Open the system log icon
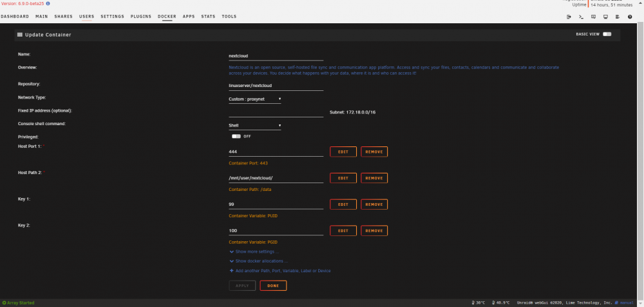 [x=618, y=17]
